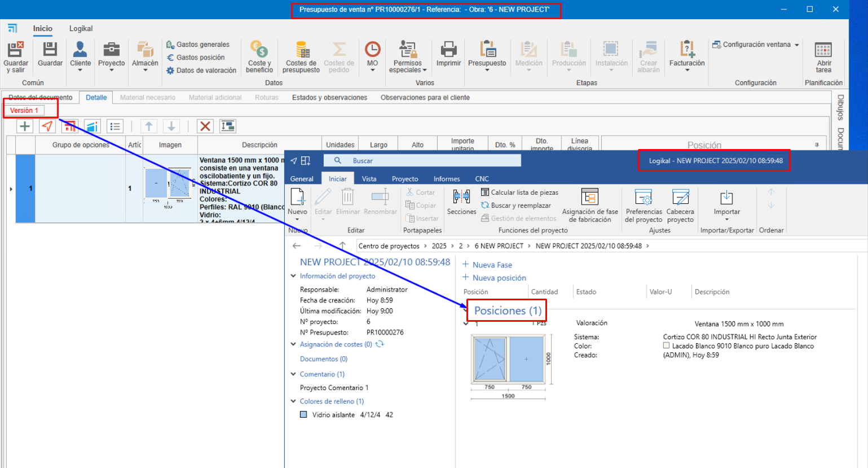This screenshot has width=868, height=468.
Task: Open Costes de presupuesto
Action: pyautogui.click(x=301, y=56)
